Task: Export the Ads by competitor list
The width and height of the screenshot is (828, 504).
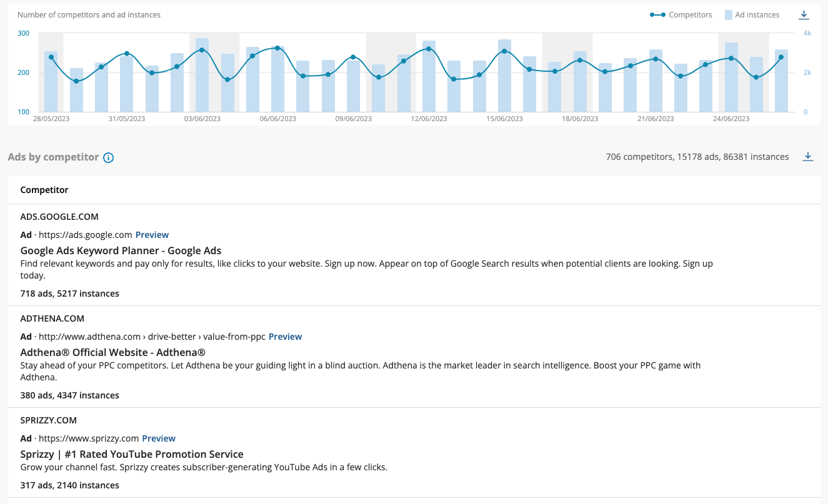Action: [807, 157]
